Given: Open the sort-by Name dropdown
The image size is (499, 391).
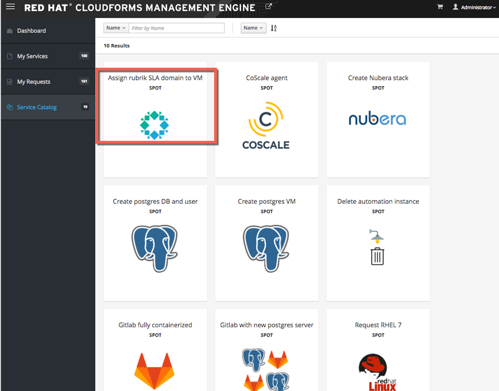Looking at the screenshot, I should 253,28.
